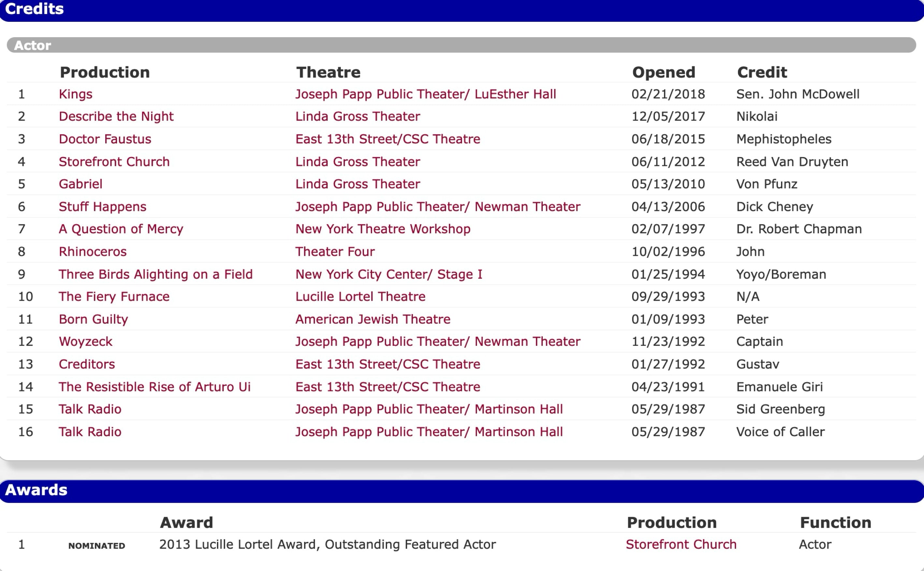Open Three Birds Alighting on a Field

[x=155, y=274]
